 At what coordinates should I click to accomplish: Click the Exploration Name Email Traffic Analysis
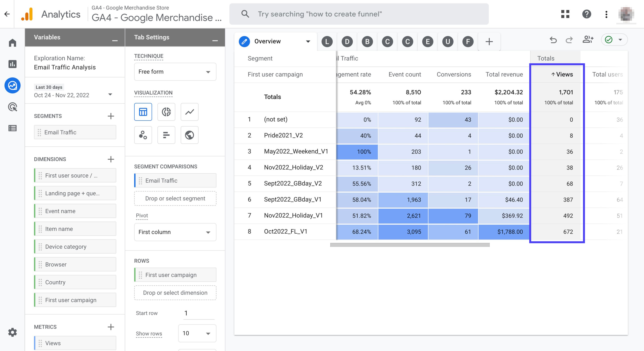(65, 67)
